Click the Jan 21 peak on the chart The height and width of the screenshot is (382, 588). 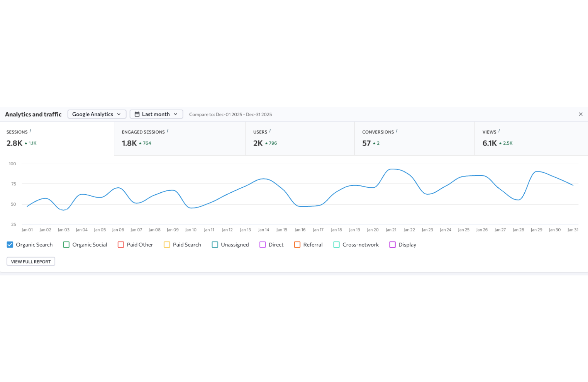tap(391, 169)
